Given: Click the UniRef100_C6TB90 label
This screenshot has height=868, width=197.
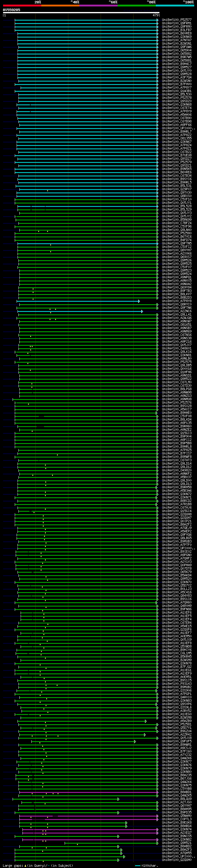Looking at the screenshot, I should (x=177, y=118).
